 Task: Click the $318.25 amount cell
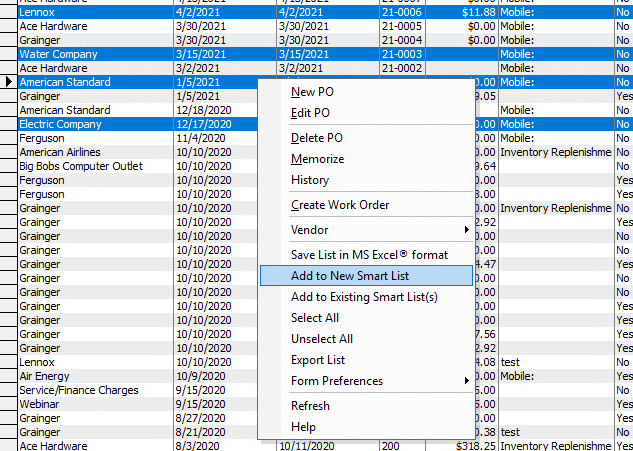462,446
